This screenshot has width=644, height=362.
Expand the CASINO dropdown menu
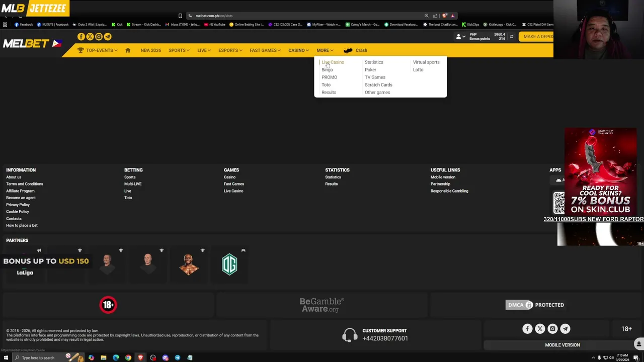tap(299, 50)
